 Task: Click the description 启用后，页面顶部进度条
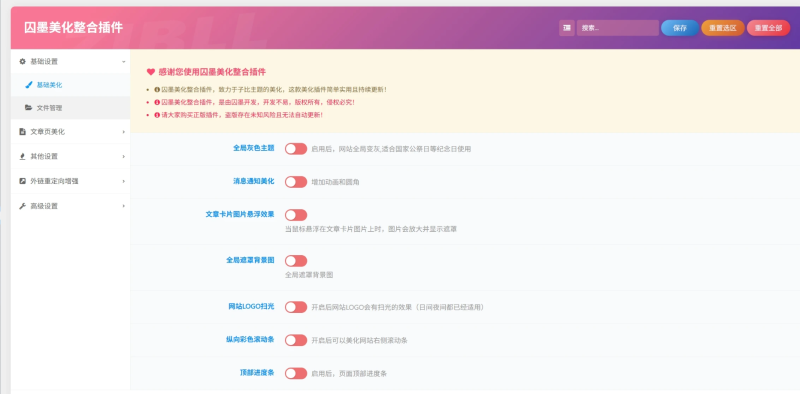pyautogui.click(x=349, y=374)
